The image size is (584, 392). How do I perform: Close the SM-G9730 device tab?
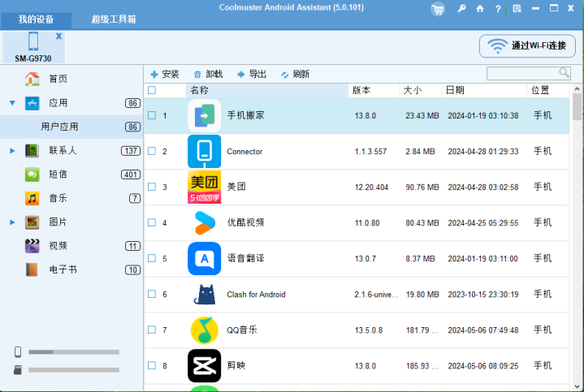tap(58, 36)
